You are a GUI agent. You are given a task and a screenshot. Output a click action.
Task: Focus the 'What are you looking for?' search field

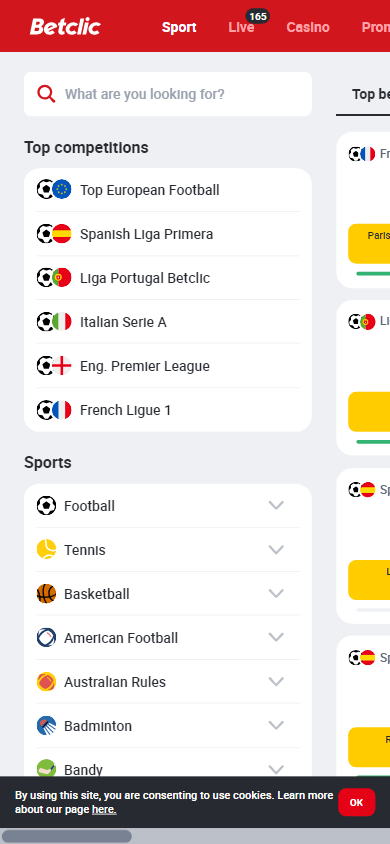[x=168, y=94]
